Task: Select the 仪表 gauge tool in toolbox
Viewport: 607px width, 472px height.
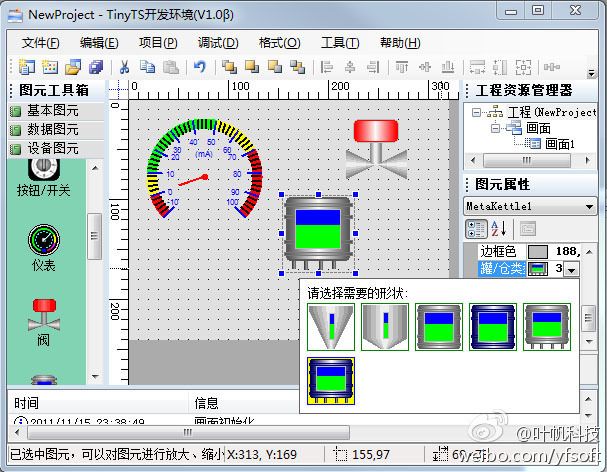Action: coord(44,248)
